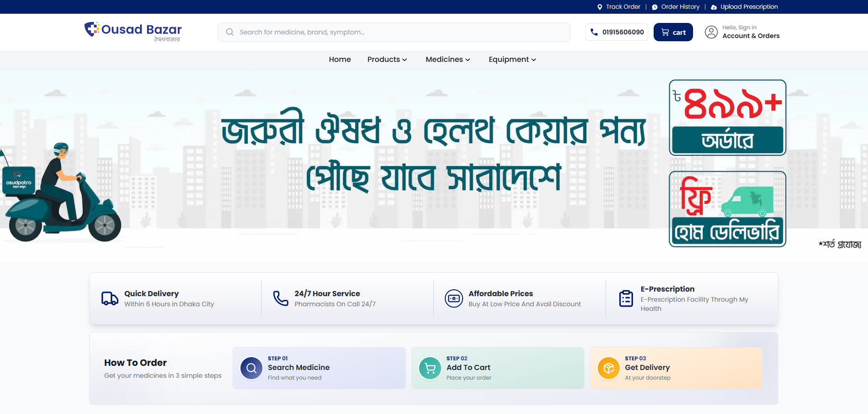Open the Products menu
Screen dimensions: 868x414
pyautogui.click(x=387, y=60)
